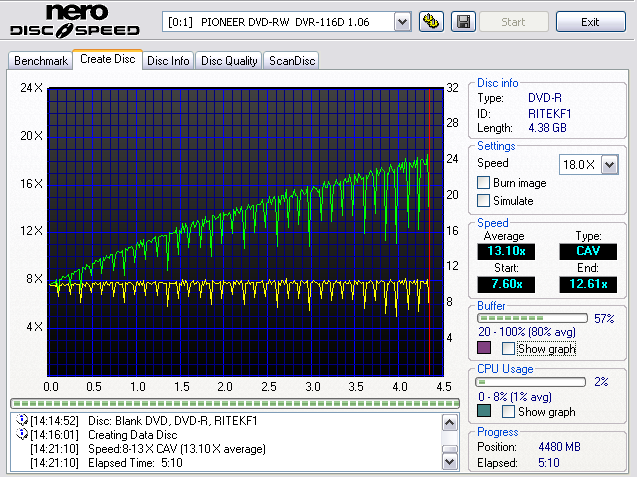The width and height of the screenshot is (637, 477).
Task: Enable the Burn image checkbox
Action: pyautogui.click(x=484, y=183)
